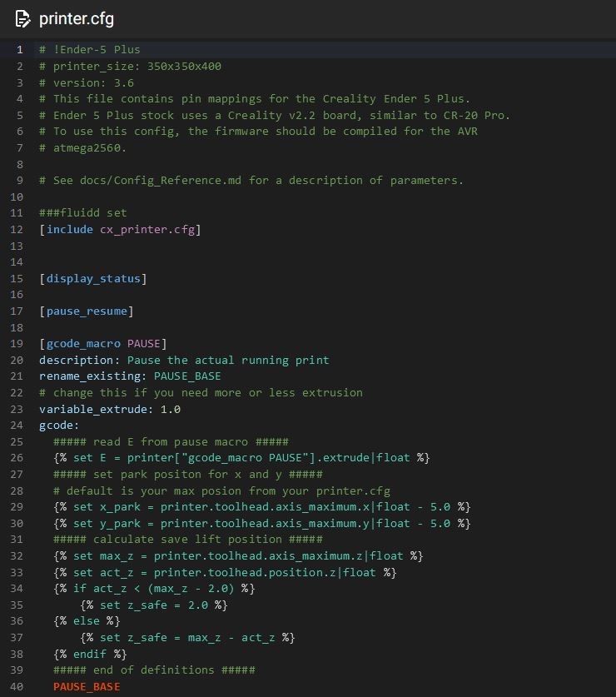Click the 'variable_extrude: 1.0' line
Image resolution: width=616 pixels, height=697 pixels.
[x=110, y=410]
